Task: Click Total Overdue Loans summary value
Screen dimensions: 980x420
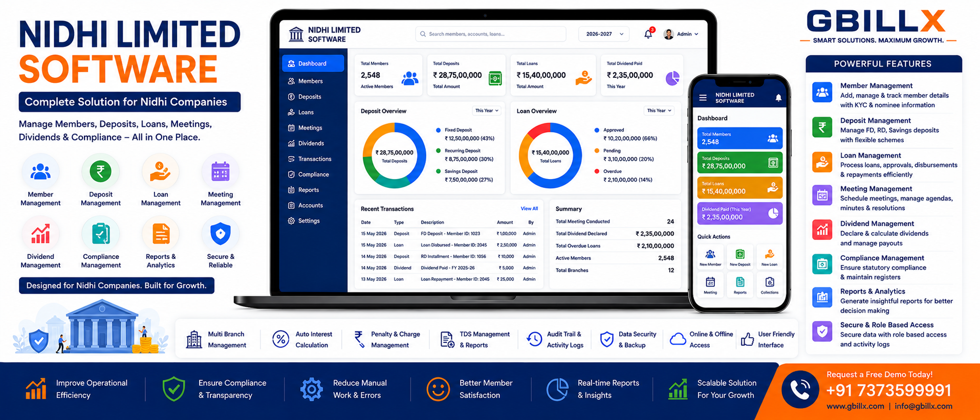Action: click(655, 246)
